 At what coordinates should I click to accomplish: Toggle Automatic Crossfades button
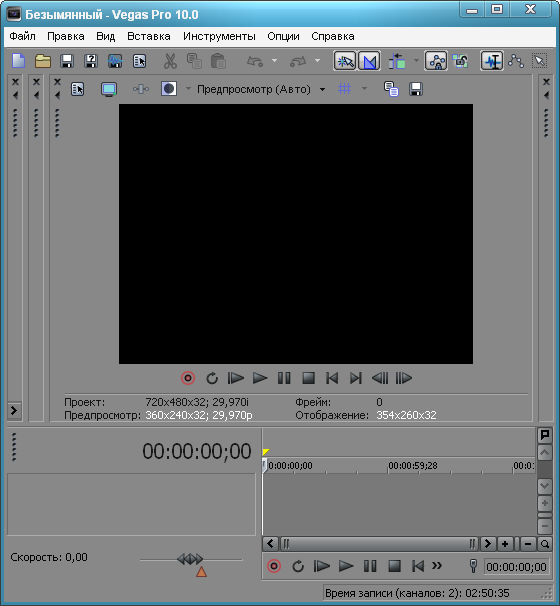click(369, 61)
